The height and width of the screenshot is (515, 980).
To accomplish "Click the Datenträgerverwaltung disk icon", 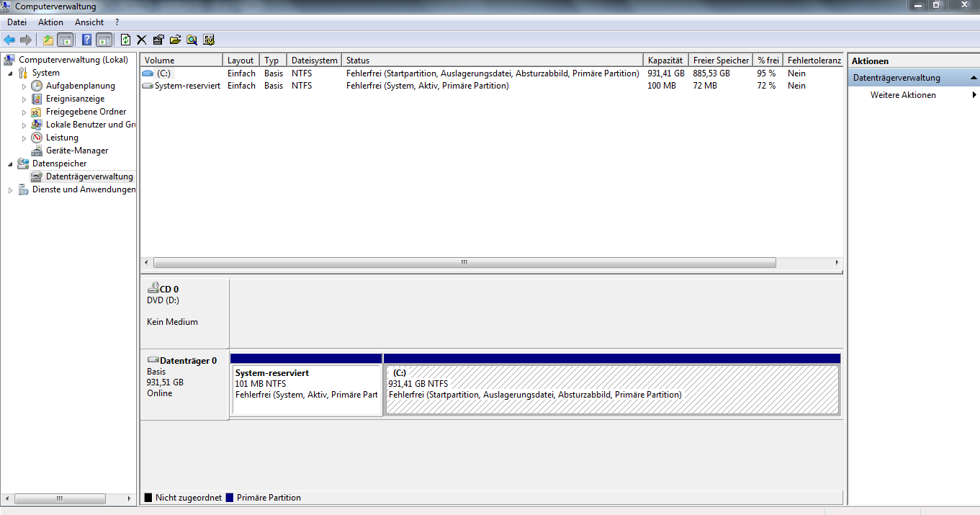I will click(37, 176).
